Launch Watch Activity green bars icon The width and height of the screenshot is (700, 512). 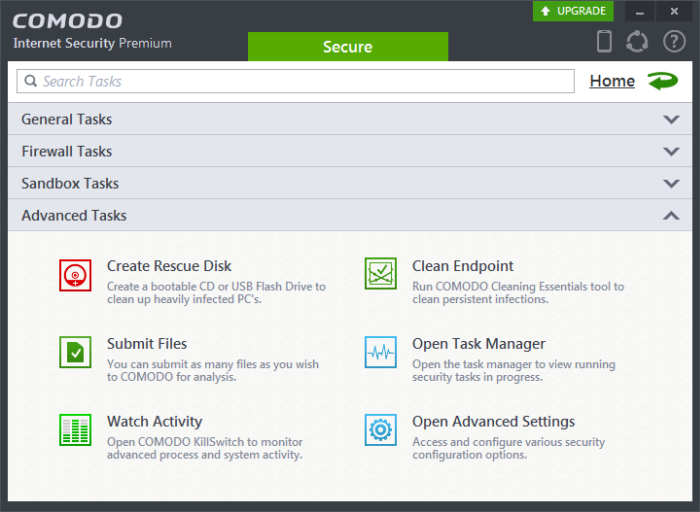[x=75, y=430]
